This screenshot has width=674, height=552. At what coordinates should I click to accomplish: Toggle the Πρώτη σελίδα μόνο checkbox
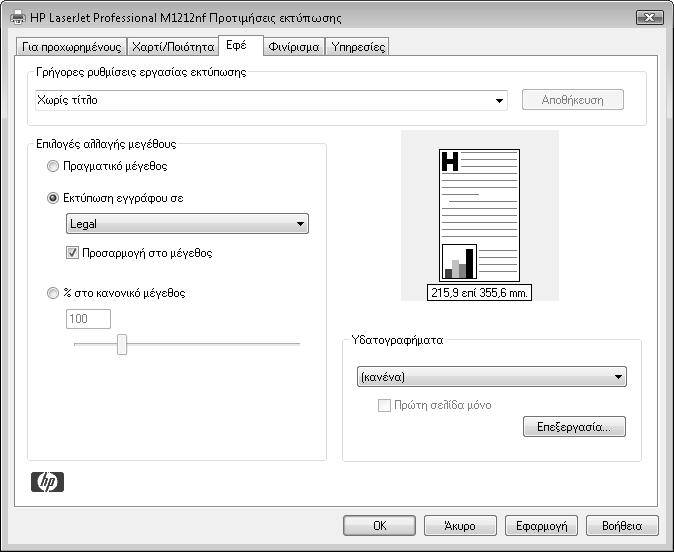point(384,405)
